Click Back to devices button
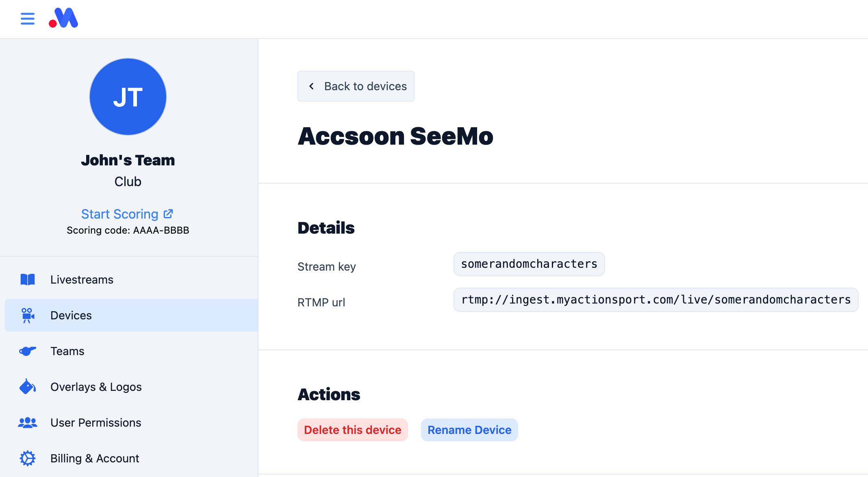This screenshot has height=477, width=868. click(356, 86)
